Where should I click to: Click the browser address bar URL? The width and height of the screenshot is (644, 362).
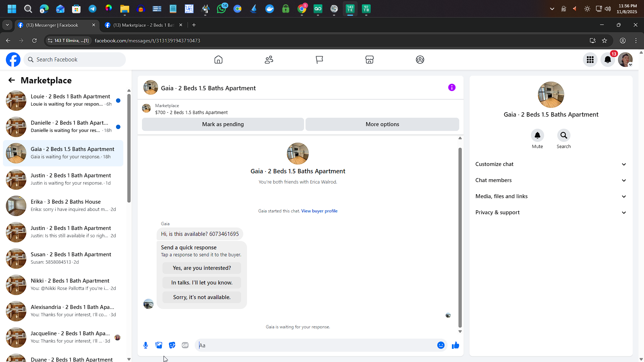147,41
